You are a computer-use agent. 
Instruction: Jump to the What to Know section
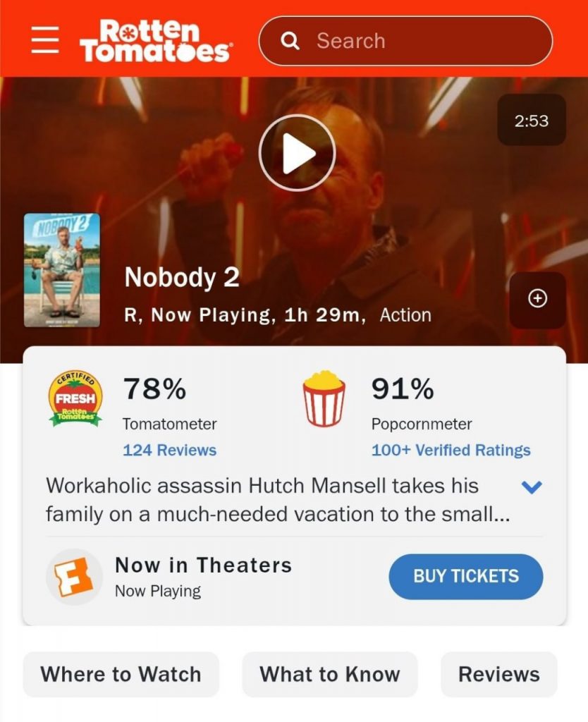pyautogui.click(x=330, y=674)
